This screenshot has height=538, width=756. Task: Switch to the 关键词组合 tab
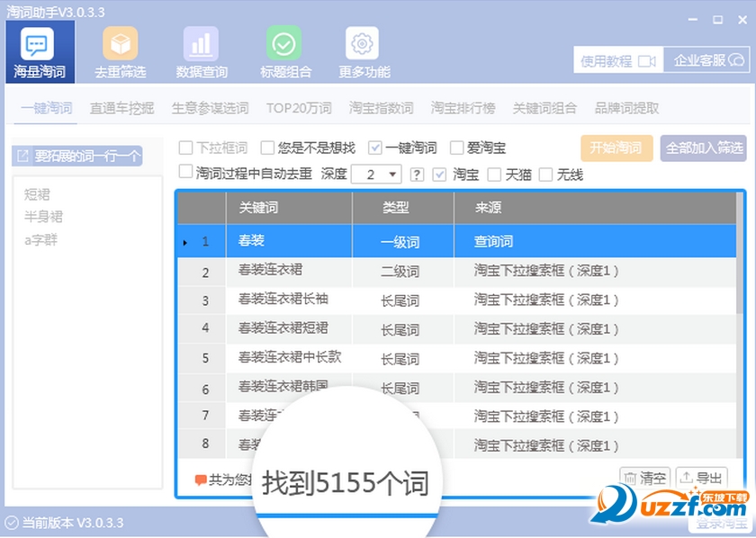(544, 107)
